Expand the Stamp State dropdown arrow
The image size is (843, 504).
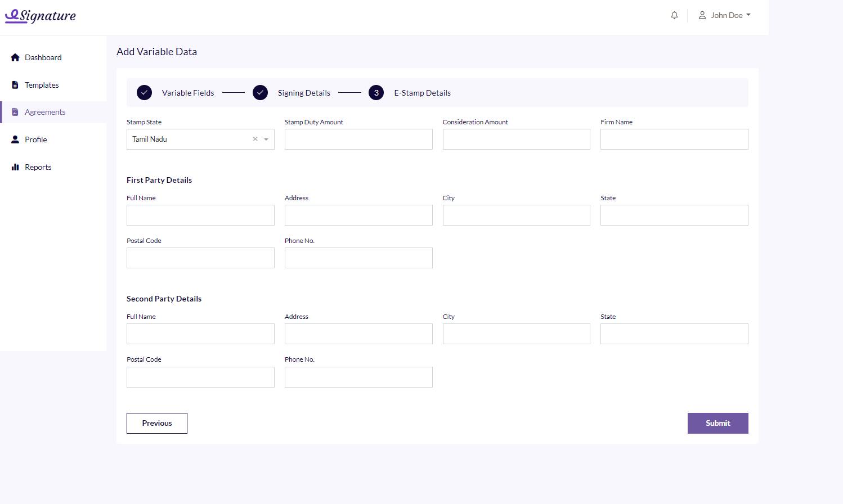coord(266,139)
